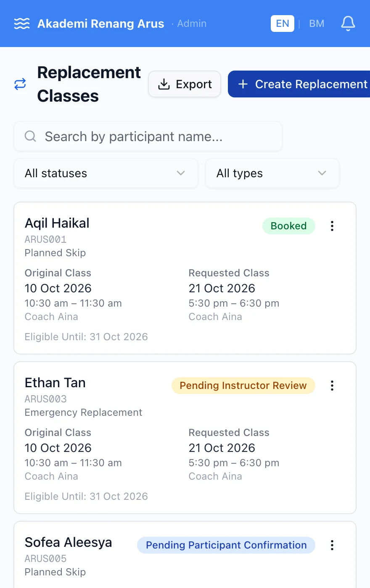Click the Create Replacement button

pos(299,84)
